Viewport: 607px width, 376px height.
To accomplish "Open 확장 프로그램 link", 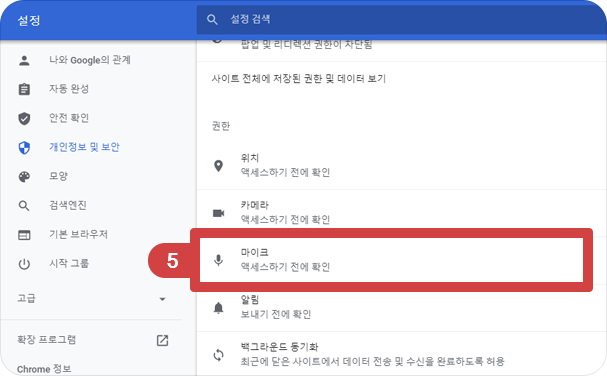I will tap(46, 340).
